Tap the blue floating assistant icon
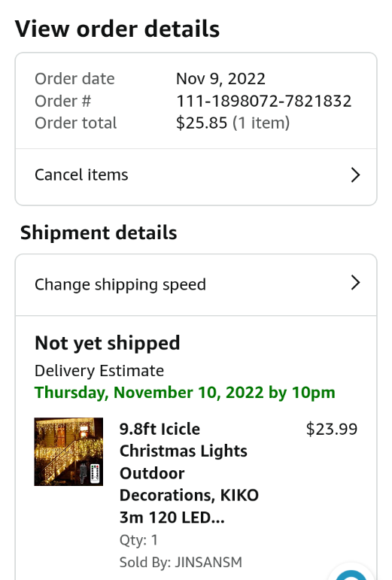This screenshot has height=580, width=392. click(x=351, y=575)
